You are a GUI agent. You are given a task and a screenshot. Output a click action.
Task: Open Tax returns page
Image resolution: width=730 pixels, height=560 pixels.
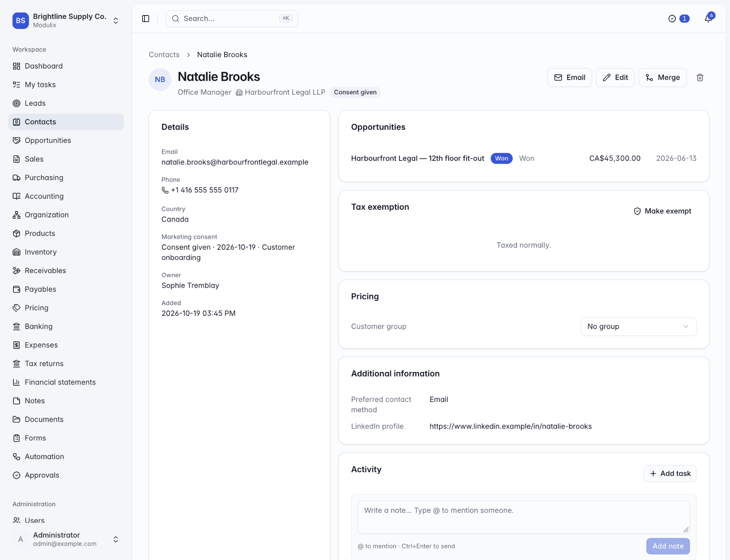[66, 363]
